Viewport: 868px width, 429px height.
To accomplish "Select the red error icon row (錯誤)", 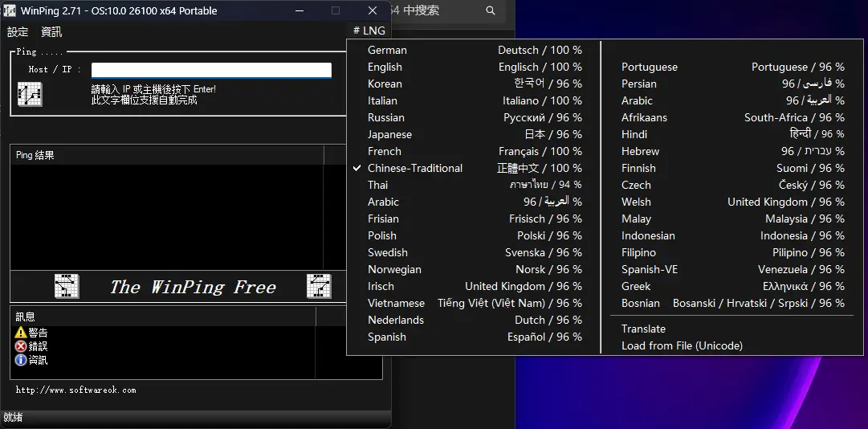I will (31, 346).
